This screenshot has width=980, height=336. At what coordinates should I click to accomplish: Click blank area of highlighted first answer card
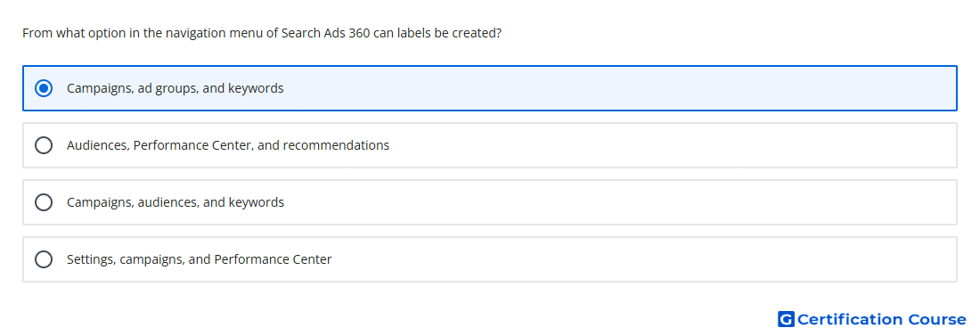point(619,88)
